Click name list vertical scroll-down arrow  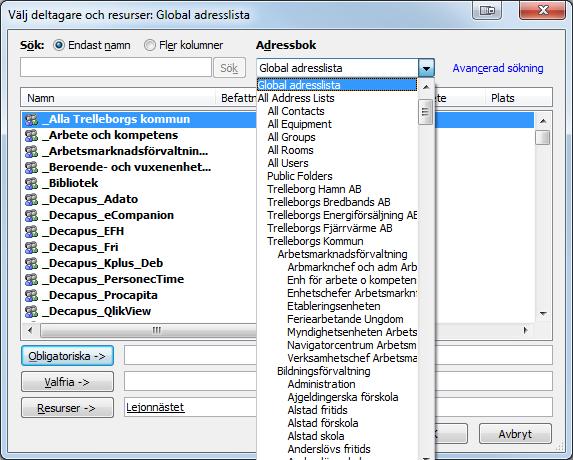(x=543, y=313)
